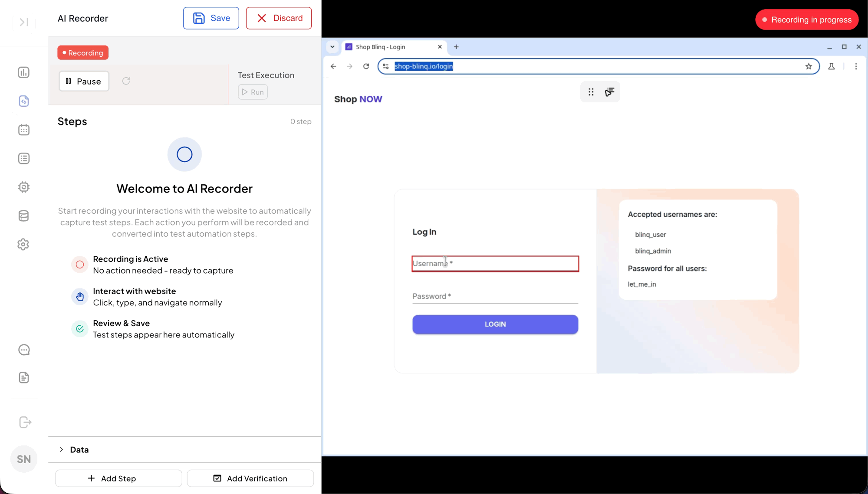Open the database sidebar icon
The height and width of the screenshot is (494, 868).
[24, 216]
